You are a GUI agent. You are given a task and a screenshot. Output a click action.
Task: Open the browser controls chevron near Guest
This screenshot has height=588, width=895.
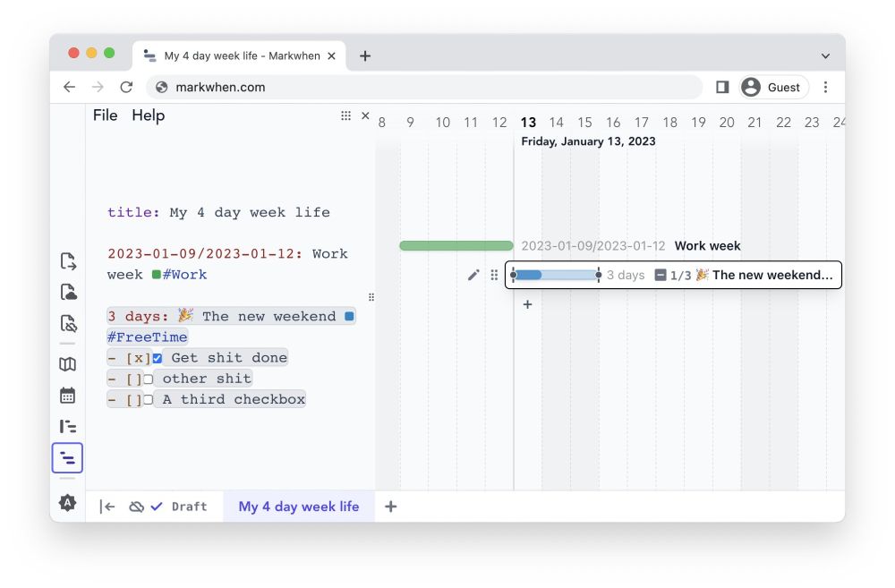(x=825, y=55)
